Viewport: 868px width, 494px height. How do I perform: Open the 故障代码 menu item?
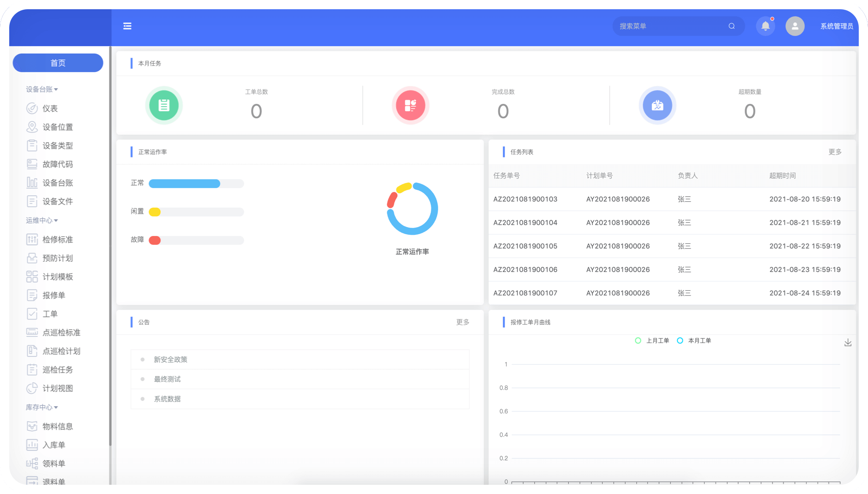(57, 164)
